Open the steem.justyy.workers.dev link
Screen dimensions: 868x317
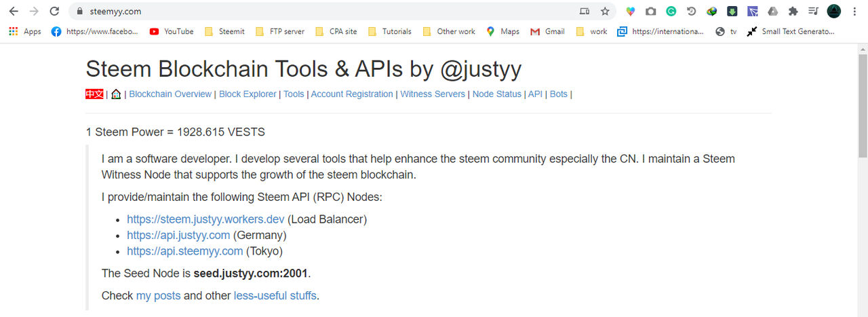coord(205,219)
